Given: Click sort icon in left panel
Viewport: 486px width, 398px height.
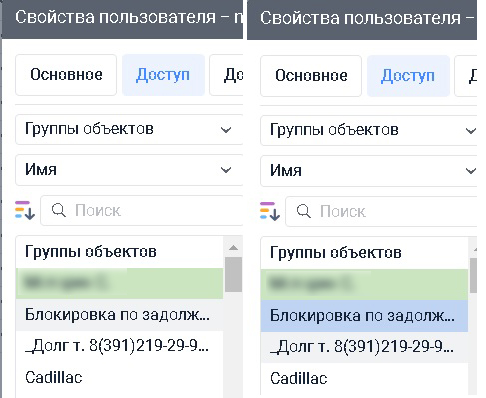Looking at the screenshot, I should 25,210.
